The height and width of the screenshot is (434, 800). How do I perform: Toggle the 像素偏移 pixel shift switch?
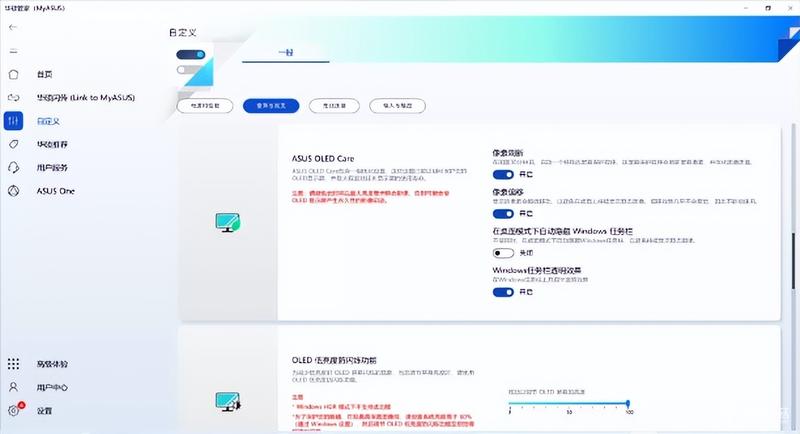[503, 214]
